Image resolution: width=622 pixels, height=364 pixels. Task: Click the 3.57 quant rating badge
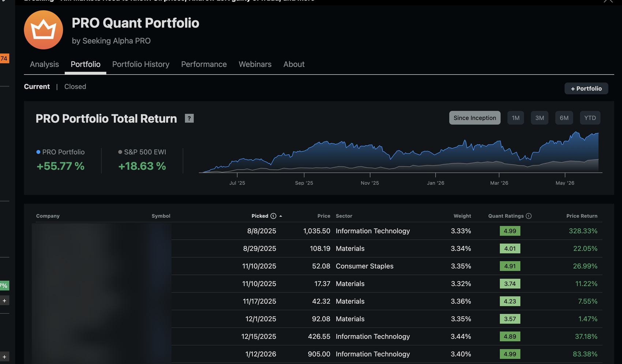coord(510,319)
